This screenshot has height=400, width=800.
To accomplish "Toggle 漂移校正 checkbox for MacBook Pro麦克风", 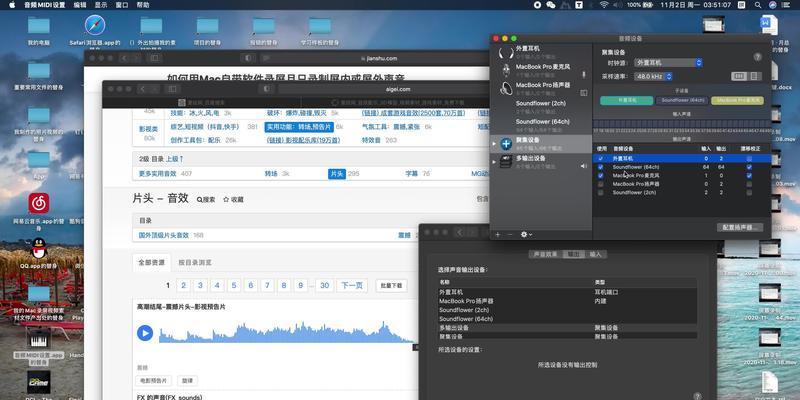I will click(x=749, y=175).
